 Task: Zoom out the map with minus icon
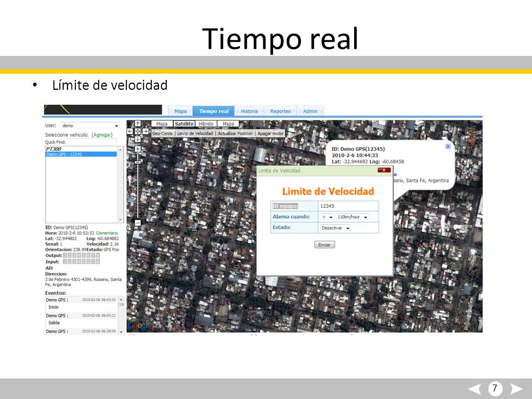(x=138, y=223)
